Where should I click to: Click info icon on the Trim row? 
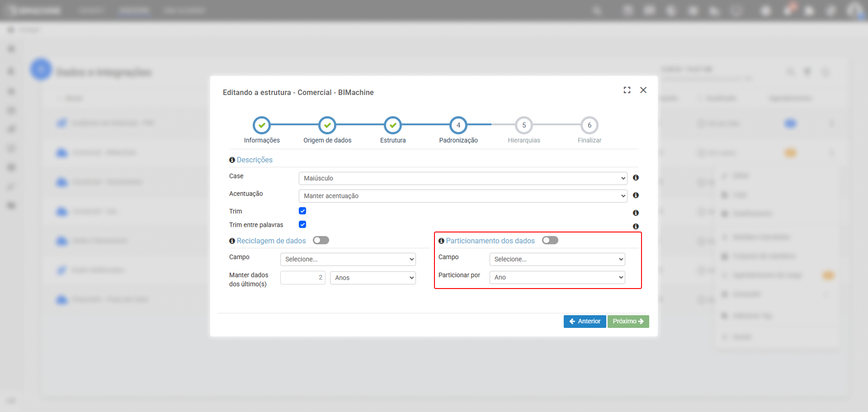pos(636,213)
